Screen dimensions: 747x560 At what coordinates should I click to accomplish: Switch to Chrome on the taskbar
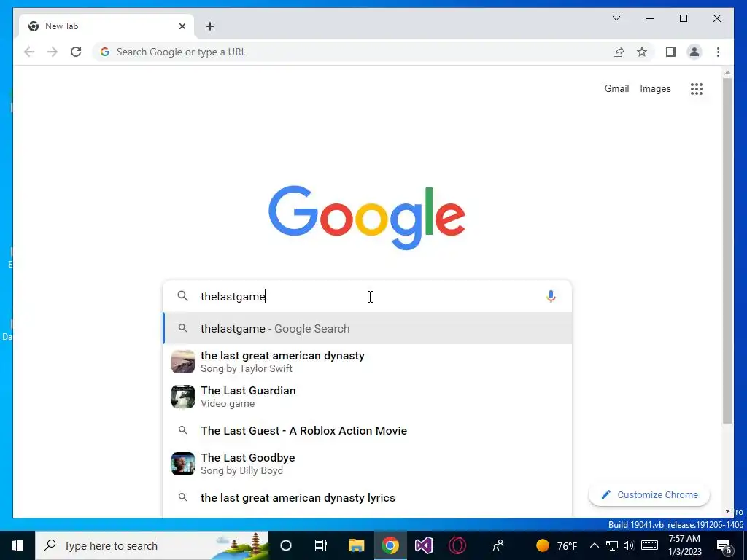pyautogui.click(x=390, y=545)
